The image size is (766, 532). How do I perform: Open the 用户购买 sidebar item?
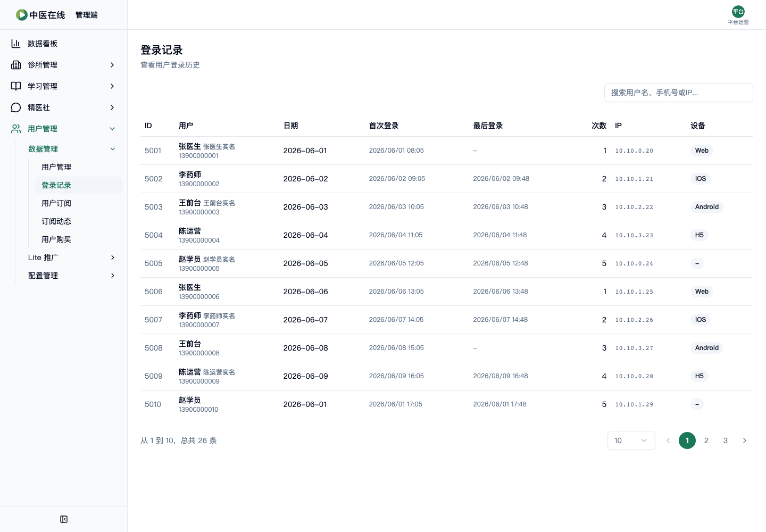coord(79,239)
